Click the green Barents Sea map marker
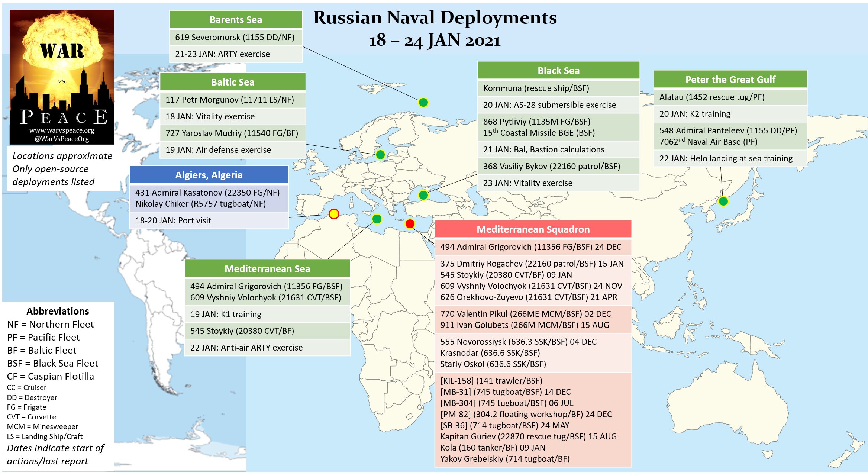This screenshot has height=474, width=868. (423, 102)
